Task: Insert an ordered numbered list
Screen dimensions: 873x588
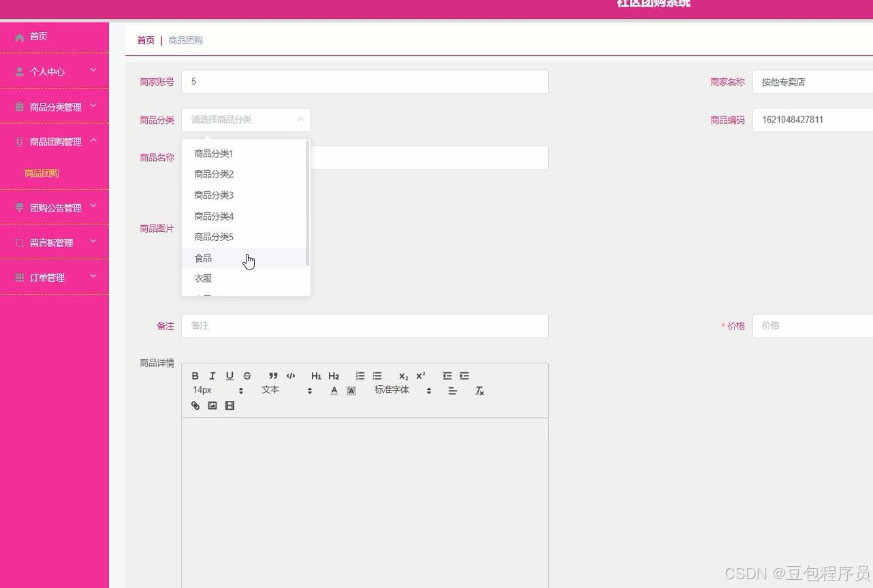Action: (x=360, y=376)
